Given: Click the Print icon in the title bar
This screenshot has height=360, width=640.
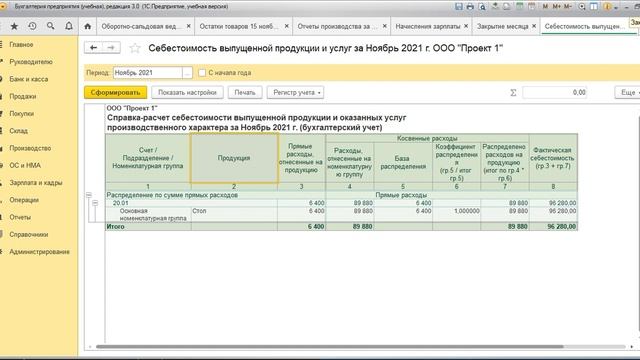Looking at the screenshot, I should coord(470,7).
